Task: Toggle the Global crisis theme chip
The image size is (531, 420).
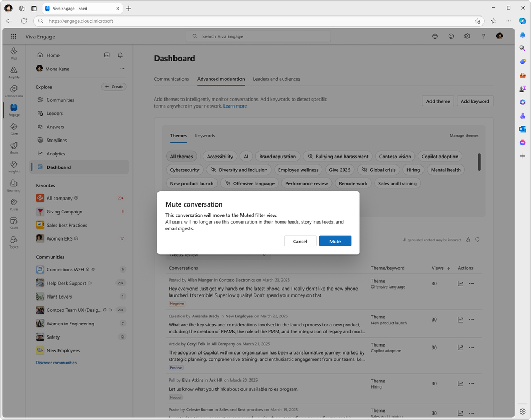Action: click(x=379, y=170)
